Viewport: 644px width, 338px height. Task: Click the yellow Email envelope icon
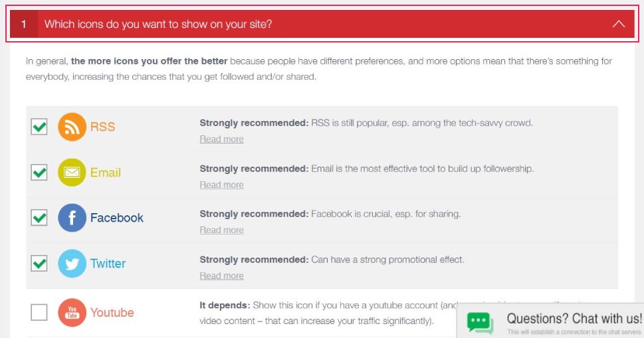point(72,172)
